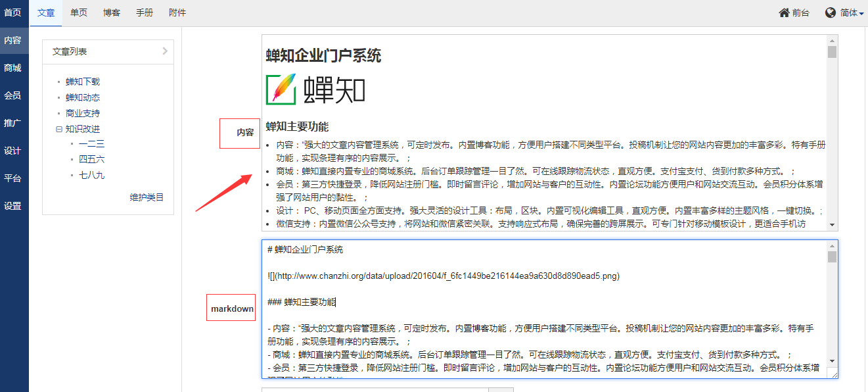Select the 知识改进 category

coord(83,129)
